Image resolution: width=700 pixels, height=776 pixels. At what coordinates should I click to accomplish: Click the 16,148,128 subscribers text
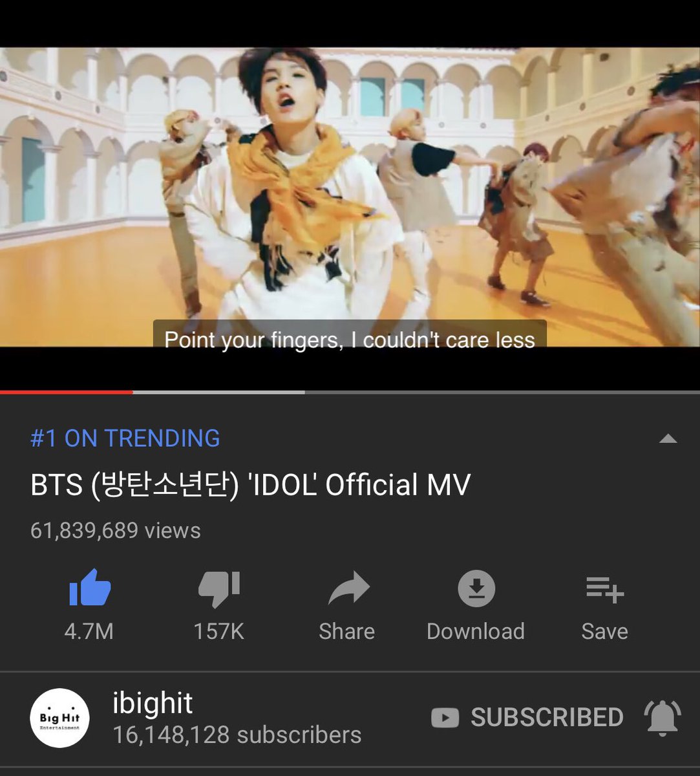(237, 735)
